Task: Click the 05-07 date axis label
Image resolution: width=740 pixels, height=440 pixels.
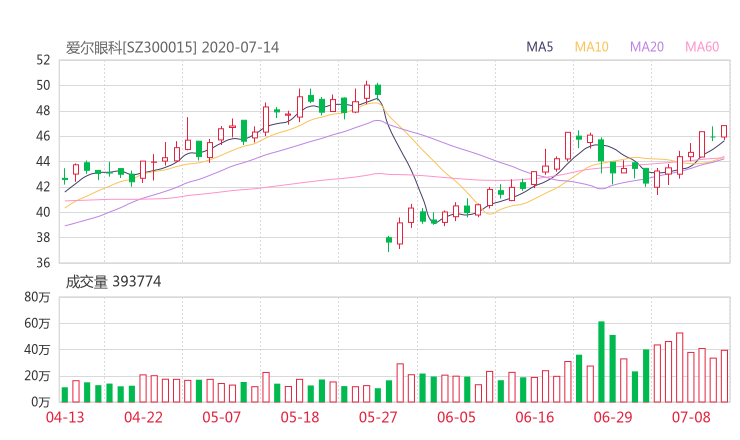Action: 223,417
